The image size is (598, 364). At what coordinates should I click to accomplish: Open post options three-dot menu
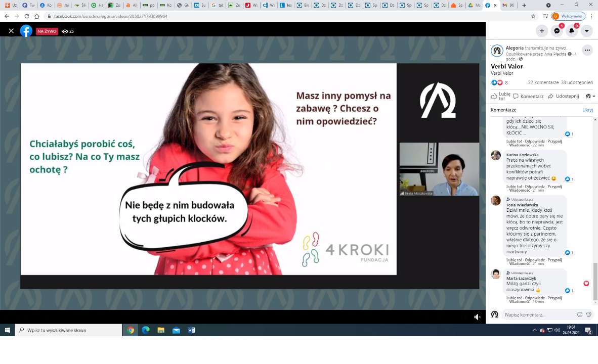click(587, 50)
